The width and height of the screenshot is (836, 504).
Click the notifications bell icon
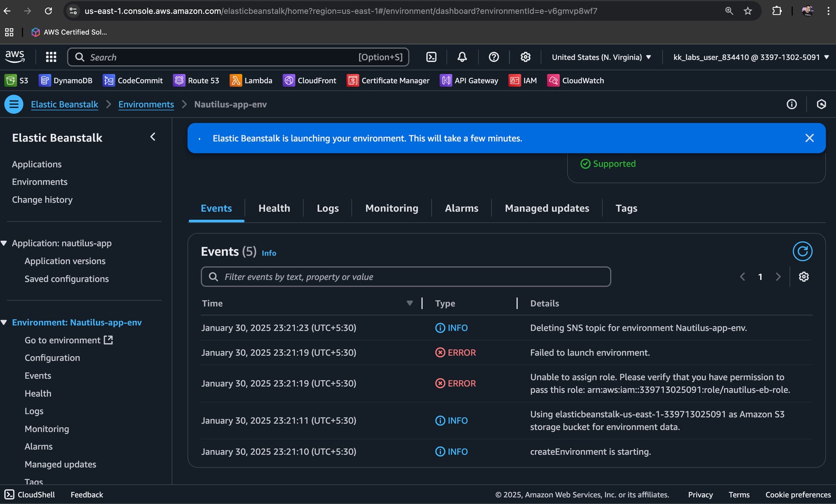click(462, 57)
